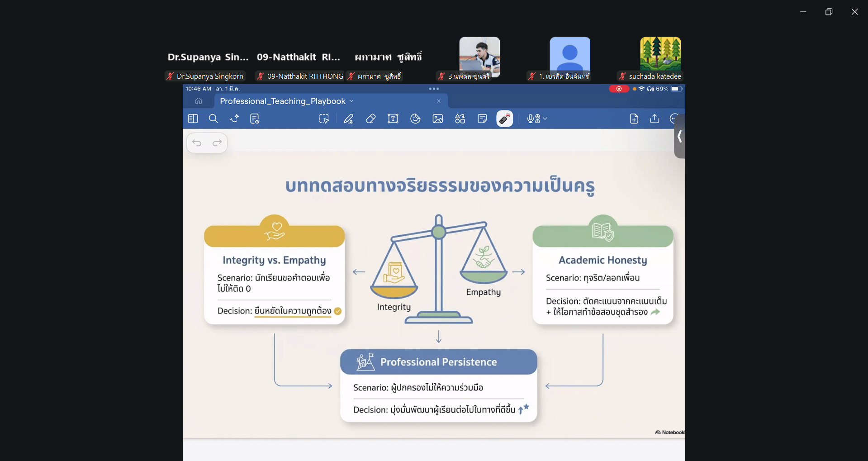The width and height of the screenshot is (868, 461).
Task: Expand the collapsed side panel handle
Action: click(x=679, y=136)
